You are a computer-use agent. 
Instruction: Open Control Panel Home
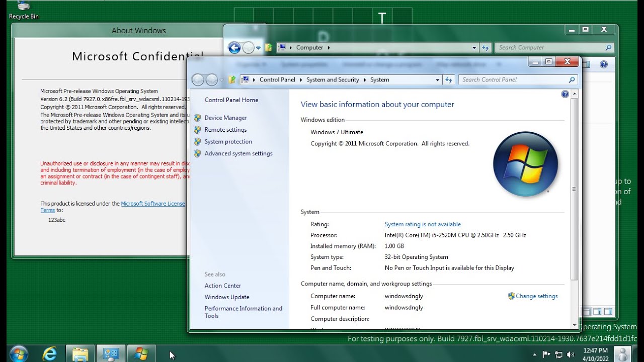click(x=231, y=100)
